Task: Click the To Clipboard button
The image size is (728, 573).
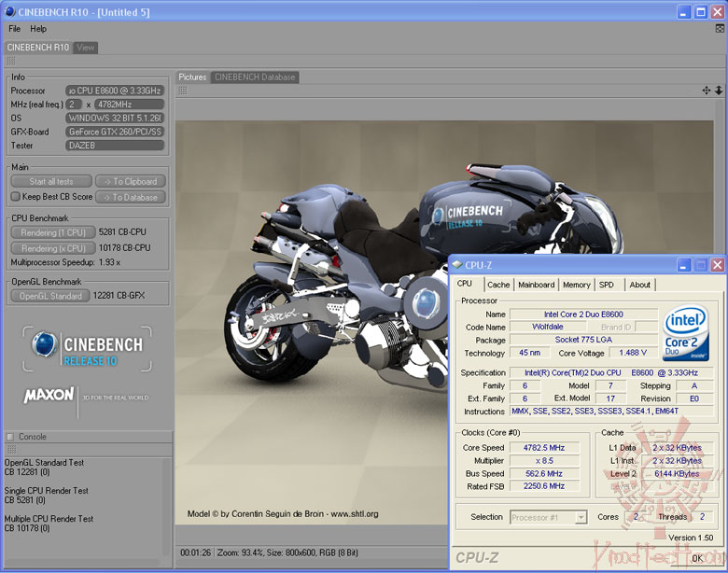Action: coord(131,181)
